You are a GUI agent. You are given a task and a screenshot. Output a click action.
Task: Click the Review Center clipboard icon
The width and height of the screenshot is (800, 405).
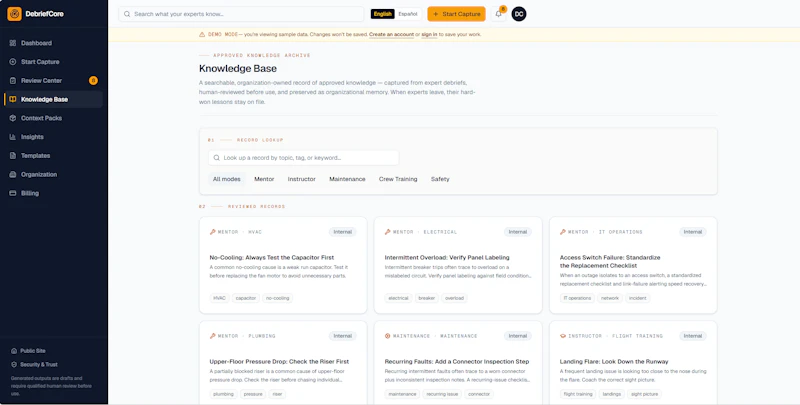pos(13,81)
